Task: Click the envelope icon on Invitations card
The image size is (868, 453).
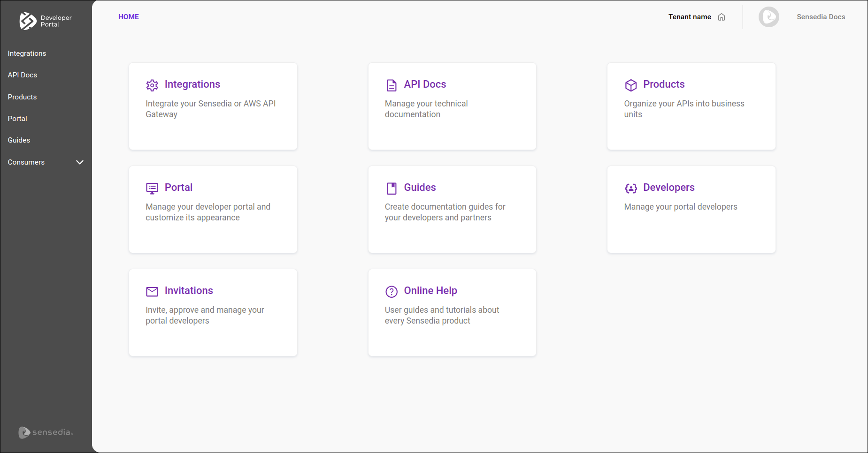Action: (152, 291)
